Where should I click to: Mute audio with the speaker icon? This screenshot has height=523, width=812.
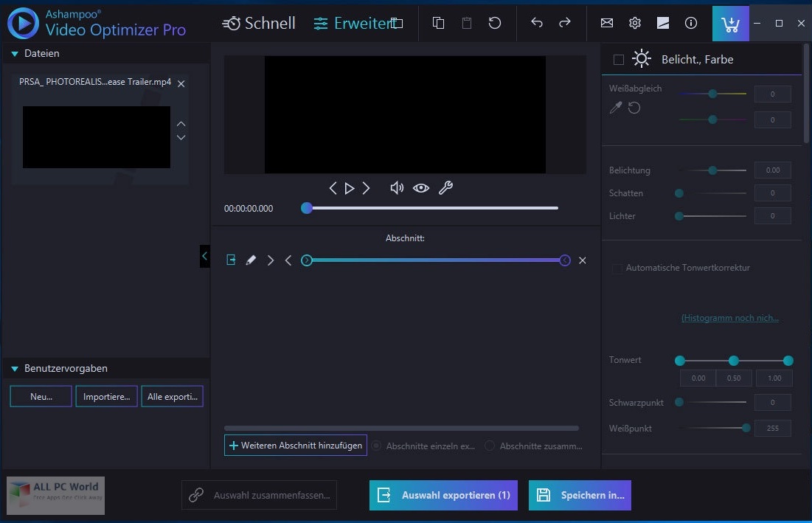(397, 188)
